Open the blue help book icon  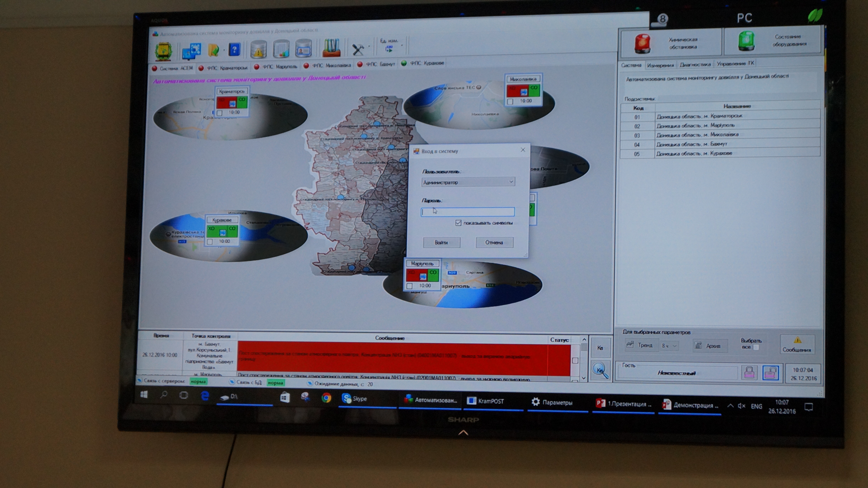coord(234,50)
